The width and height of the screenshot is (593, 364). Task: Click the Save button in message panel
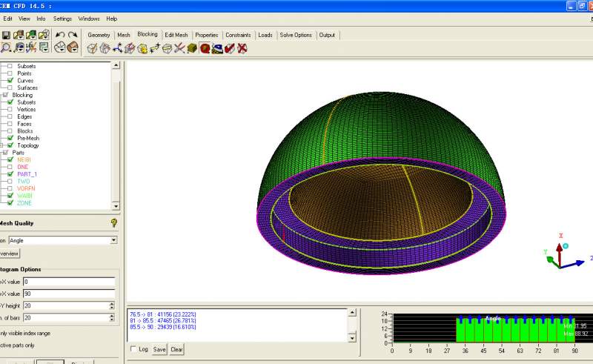pos(159,348)
